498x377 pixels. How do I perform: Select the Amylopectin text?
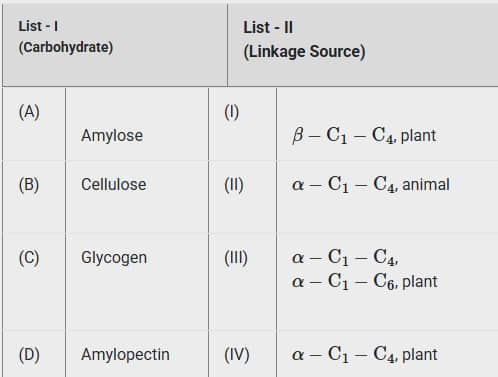125,354
